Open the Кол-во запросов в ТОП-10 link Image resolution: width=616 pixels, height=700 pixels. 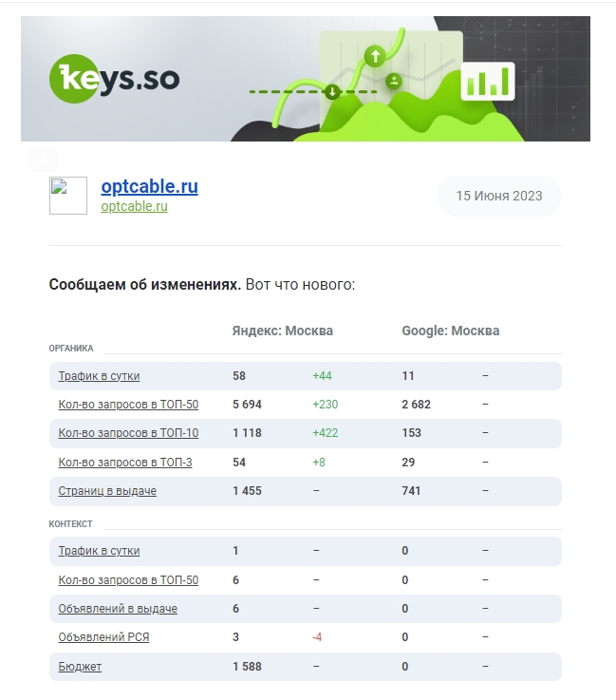click(128, 433)
